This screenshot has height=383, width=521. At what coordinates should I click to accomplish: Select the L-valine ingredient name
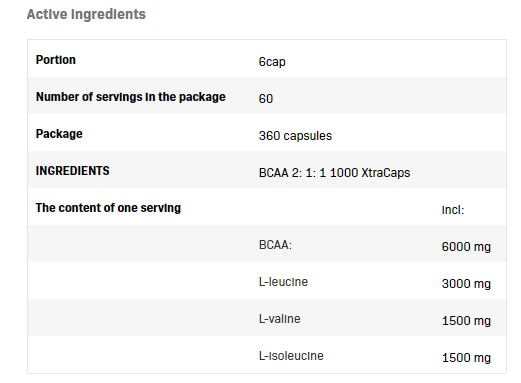(279, 319)
